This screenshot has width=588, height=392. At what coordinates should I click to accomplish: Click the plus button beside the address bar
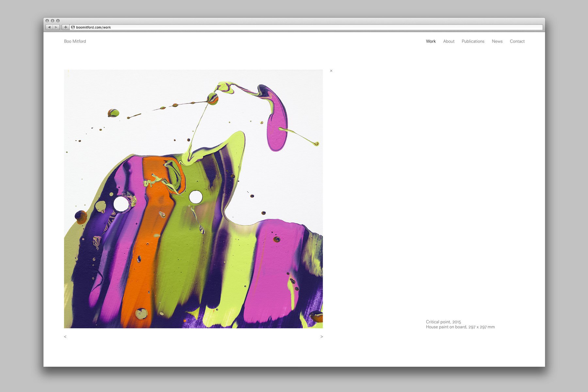tap(66, 27)
